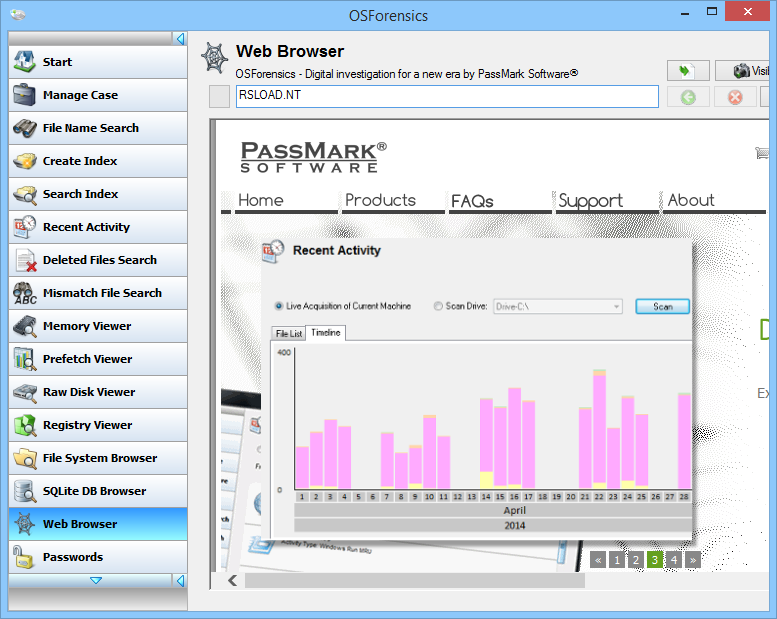Click the OSForensics title bar app icon
Viewport: 777px width, 619px height.
coord(18,14)
